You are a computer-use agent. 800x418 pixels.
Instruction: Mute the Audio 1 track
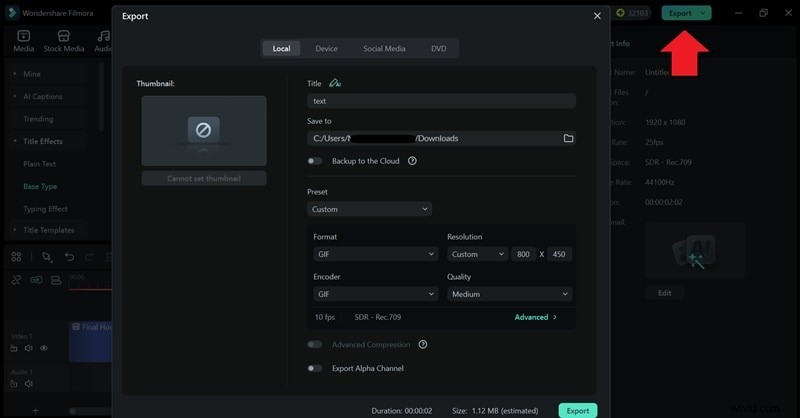click(28, 383)
